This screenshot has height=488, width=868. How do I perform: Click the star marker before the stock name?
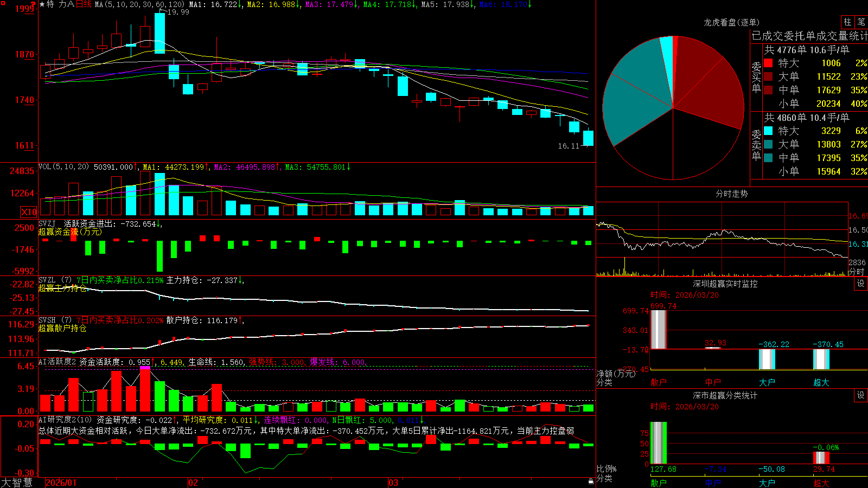(42, 4)
